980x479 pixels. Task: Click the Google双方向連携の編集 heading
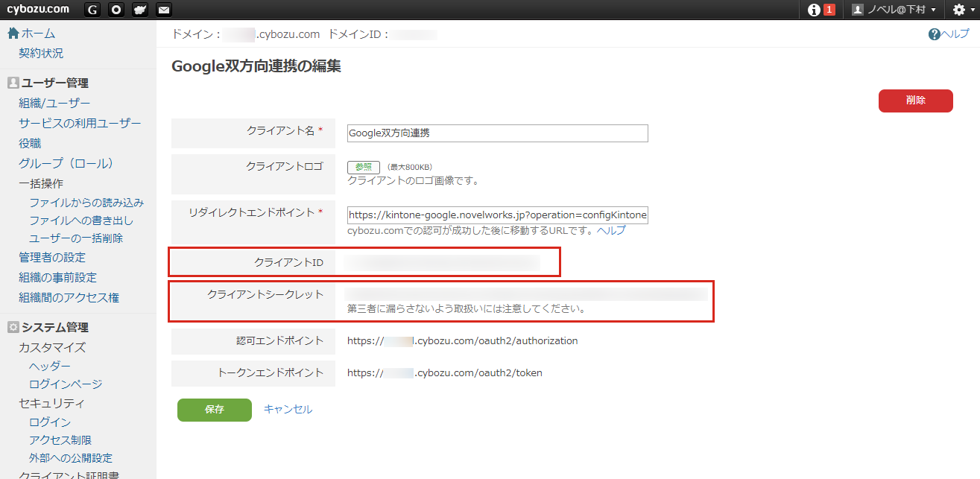[x=256, y=66]
